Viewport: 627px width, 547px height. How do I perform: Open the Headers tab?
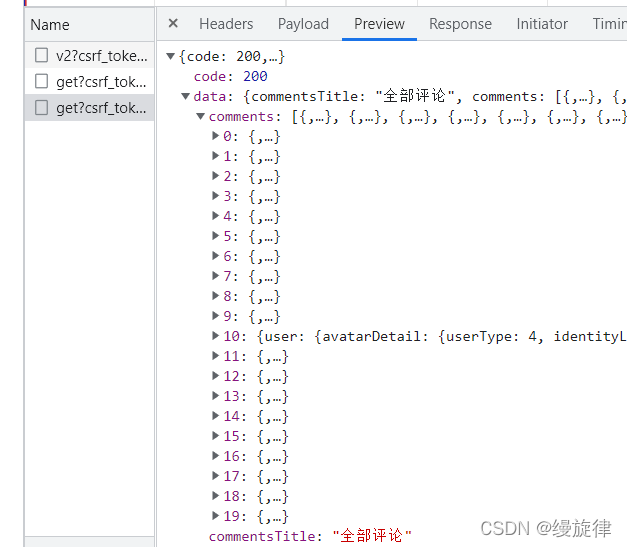pyautogui.click(x=226, y=24)
